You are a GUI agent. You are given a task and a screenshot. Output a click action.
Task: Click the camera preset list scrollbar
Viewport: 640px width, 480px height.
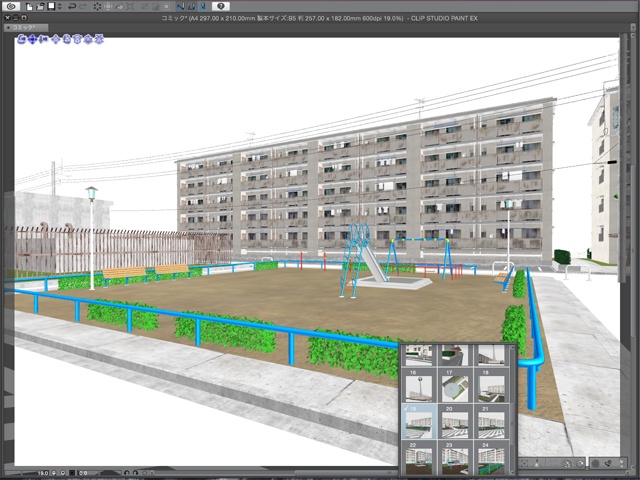tap(513, 410)
